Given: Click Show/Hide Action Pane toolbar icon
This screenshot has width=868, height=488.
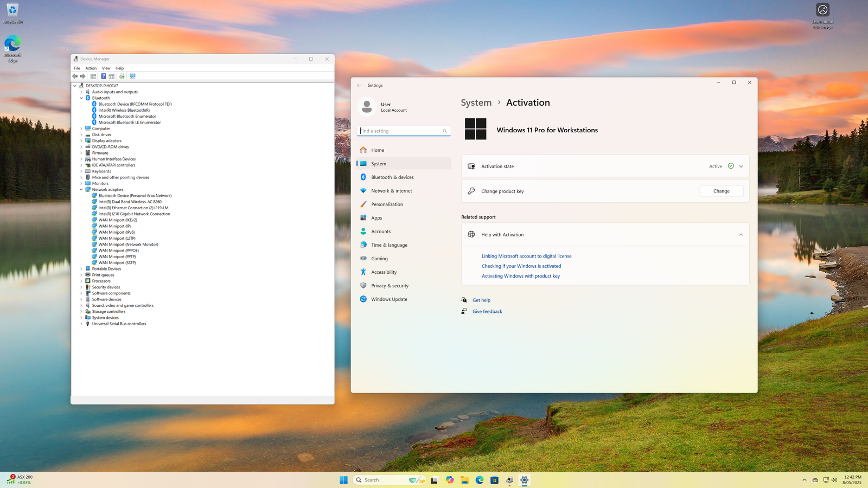Looking at the screenshot, I should click(111, 76).
